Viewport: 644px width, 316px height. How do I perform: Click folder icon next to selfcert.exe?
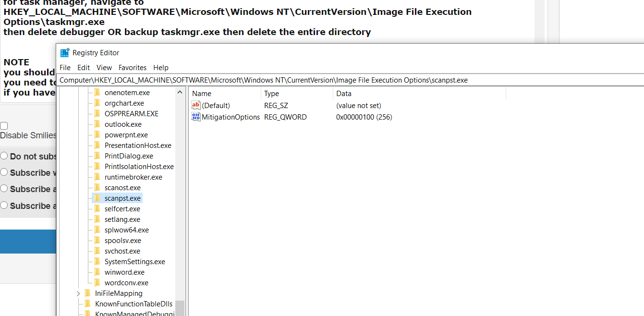click(x=97, y=209)
